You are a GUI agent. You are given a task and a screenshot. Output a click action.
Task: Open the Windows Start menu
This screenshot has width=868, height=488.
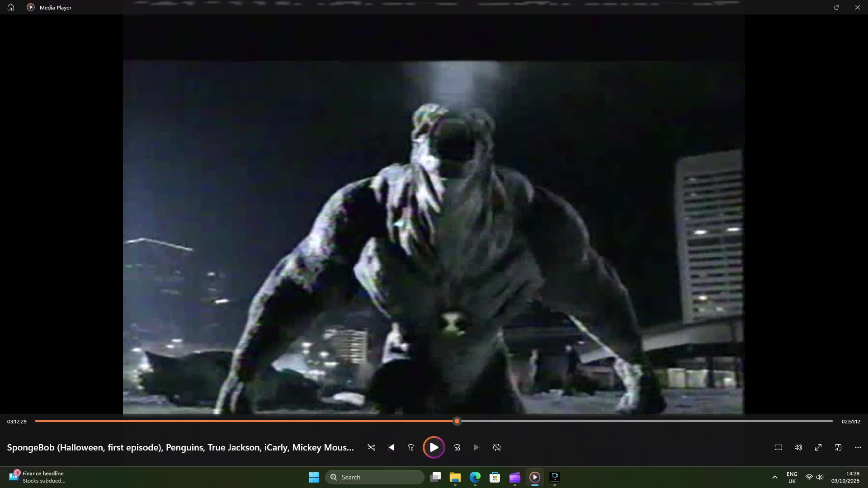tap(314, 477)
